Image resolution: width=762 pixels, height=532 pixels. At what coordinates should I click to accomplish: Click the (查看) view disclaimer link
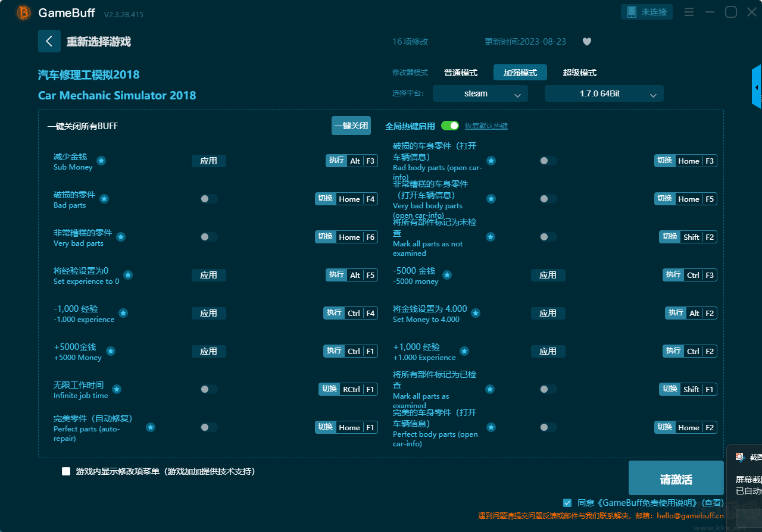click(x=713, y=503)
